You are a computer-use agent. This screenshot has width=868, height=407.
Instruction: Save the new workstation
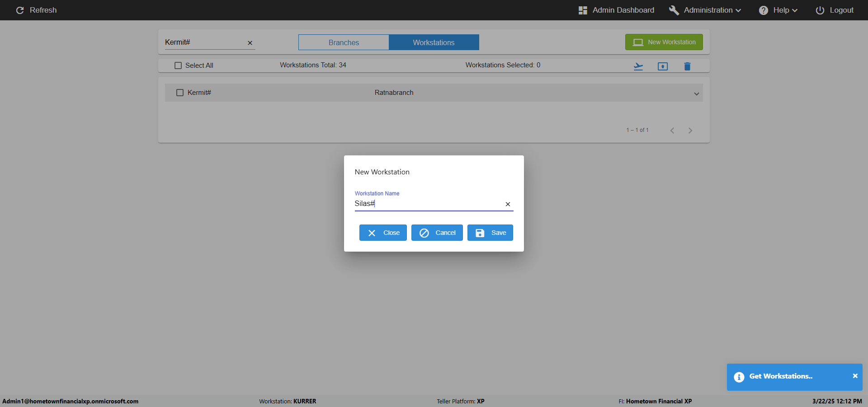pyautogui.click(x=490, y=233)
